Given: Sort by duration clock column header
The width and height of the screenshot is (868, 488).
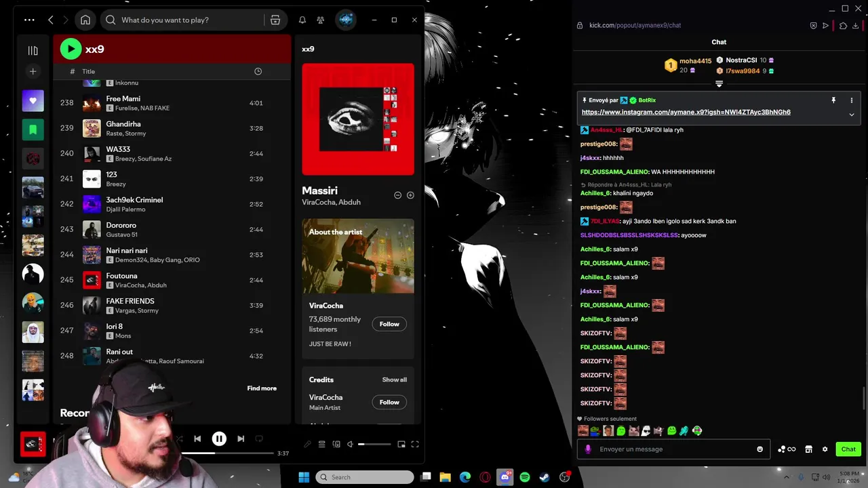Looking at the screenshot, I should click(258, 71).
